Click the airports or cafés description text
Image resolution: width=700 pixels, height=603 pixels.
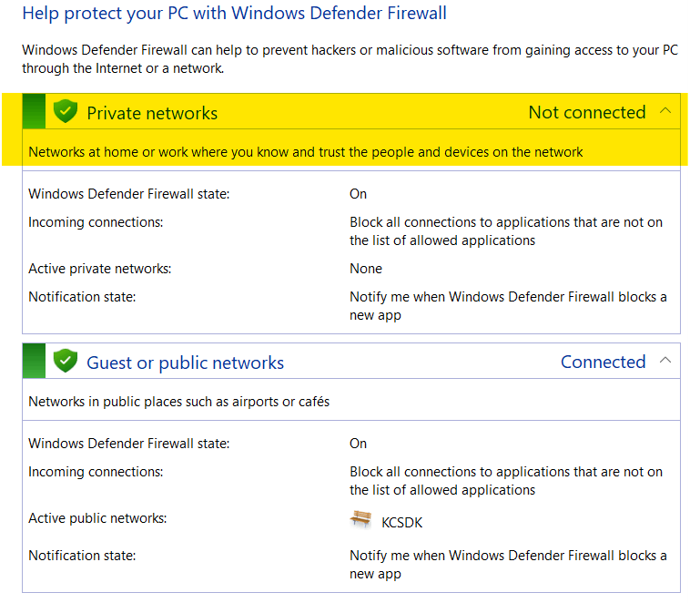(x=178, y=402)
